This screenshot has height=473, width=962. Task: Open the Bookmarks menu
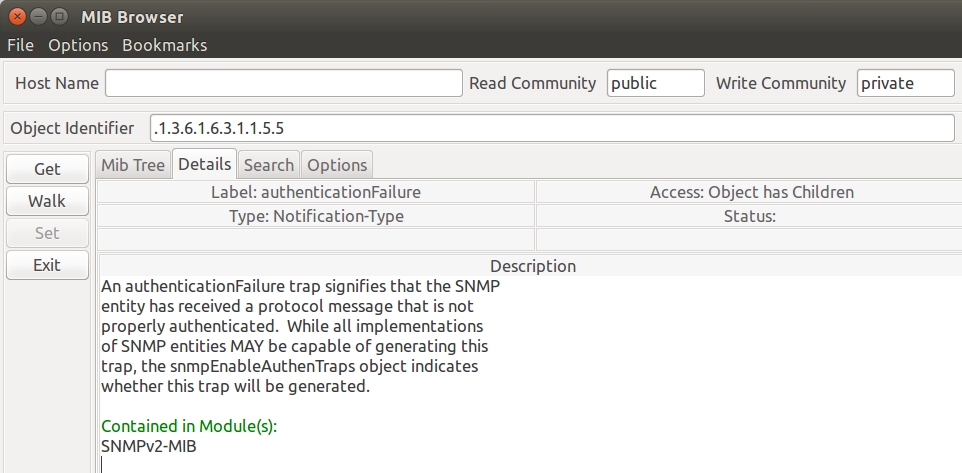coord(165,45)
